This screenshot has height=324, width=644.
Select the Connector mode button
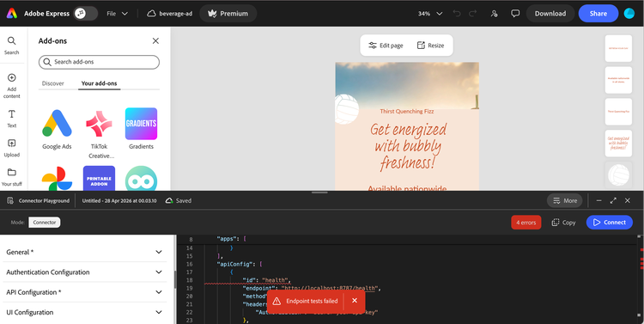click(x=45, y=223)
